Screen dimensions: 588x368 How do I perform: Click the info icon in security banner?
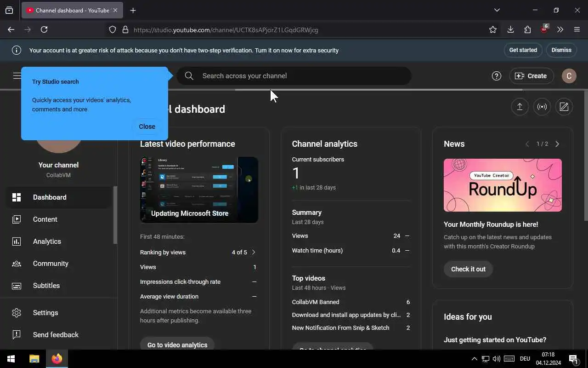click(x=17, y=50)
